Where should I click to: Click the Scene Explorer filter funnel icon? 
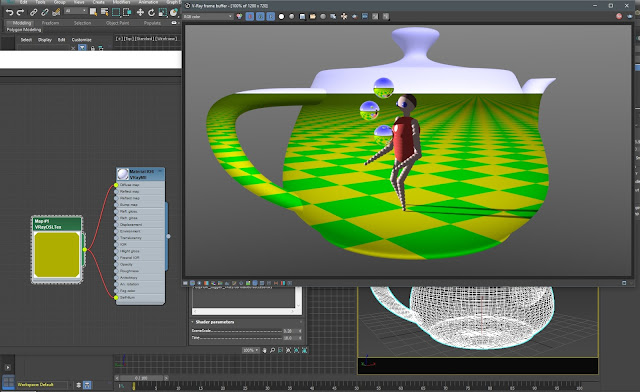coord(82,48)
